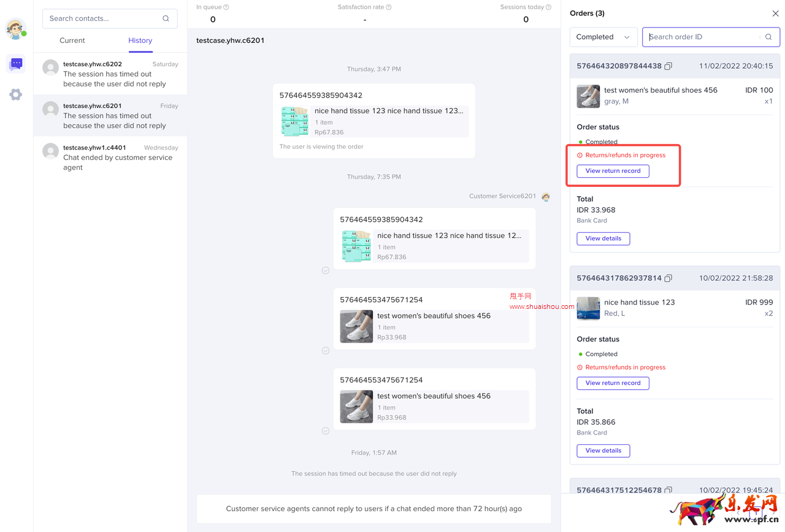The image size is (785, 532).
Task: Click the delivered status checkmark on a message
Action: click(x=325, y=270)
